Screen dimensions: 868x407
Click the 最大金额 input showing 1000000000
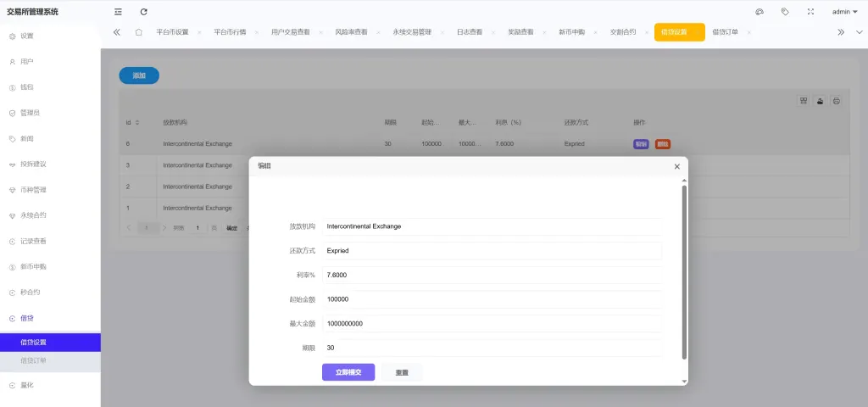492,324
